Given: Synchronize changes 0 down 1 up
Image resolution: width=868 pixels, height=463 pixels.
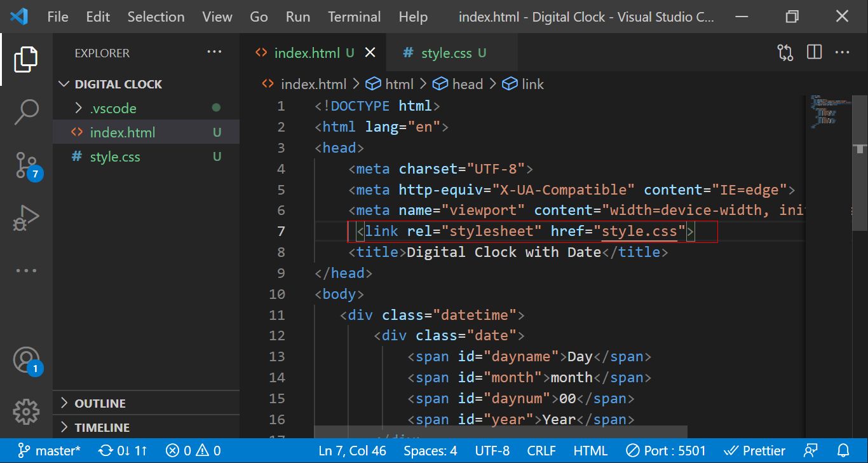Looking at the screenshot, I should tap(123, 451).
